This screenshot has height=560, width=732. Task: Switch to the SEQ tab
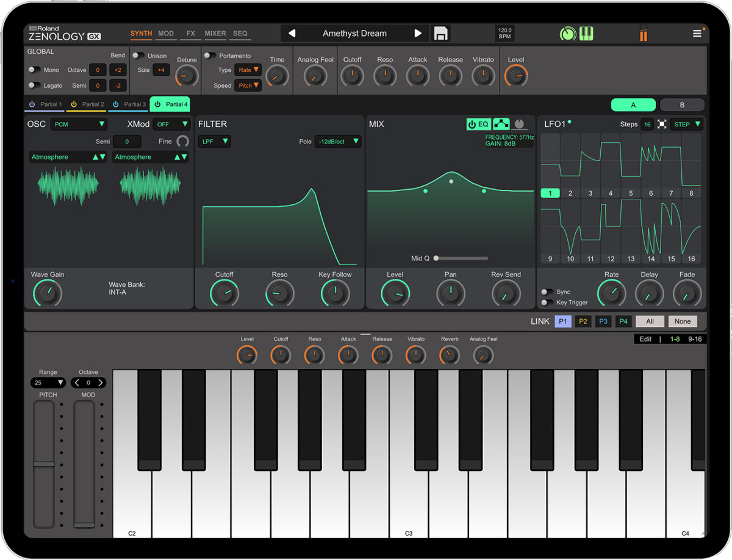(240, 34)
